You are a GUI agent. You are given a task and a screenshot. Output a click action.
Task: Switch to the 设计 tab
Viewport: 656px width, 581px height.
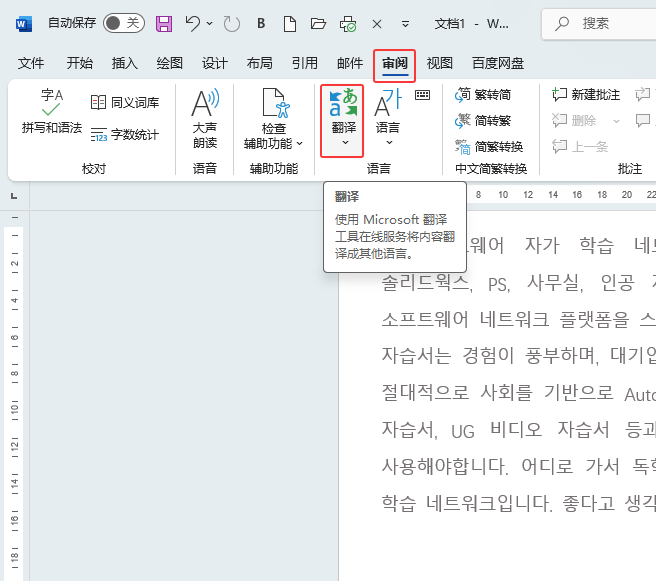[215, 63]
